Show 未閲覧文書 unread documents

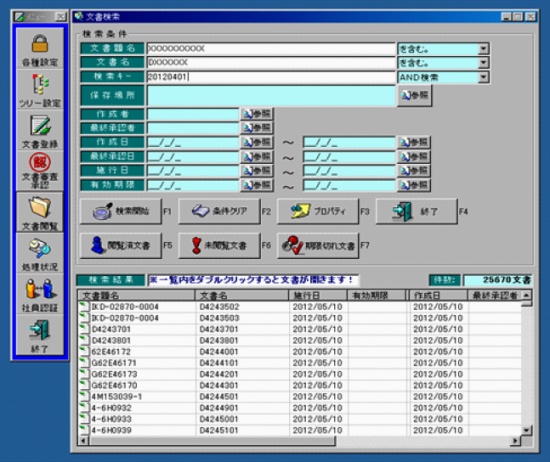(220, 246)
